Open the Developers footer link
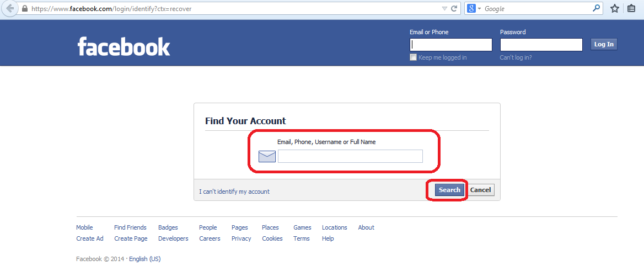This screenshot has height=271, width=644. point(173,238)
